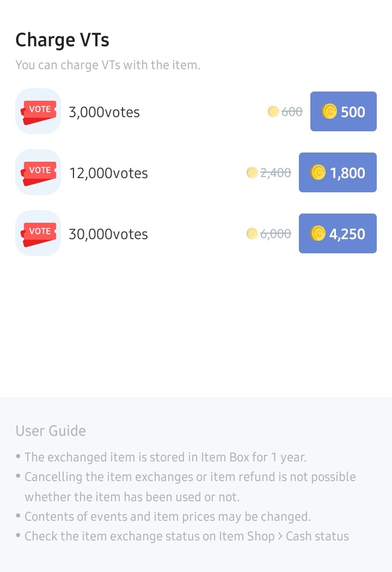Exchange 4,250 coins for 30,000 votes
This screenshot has height=572, width=392.
click(x=338, y=234)
